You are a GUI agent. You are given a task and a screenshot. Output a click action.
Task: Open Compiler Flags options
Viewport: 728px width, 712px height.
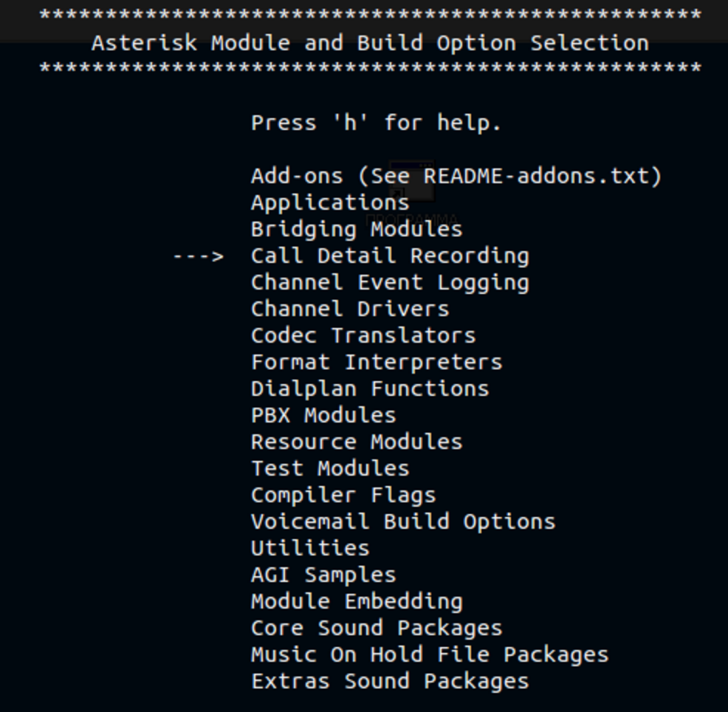[x=343, y=496]
